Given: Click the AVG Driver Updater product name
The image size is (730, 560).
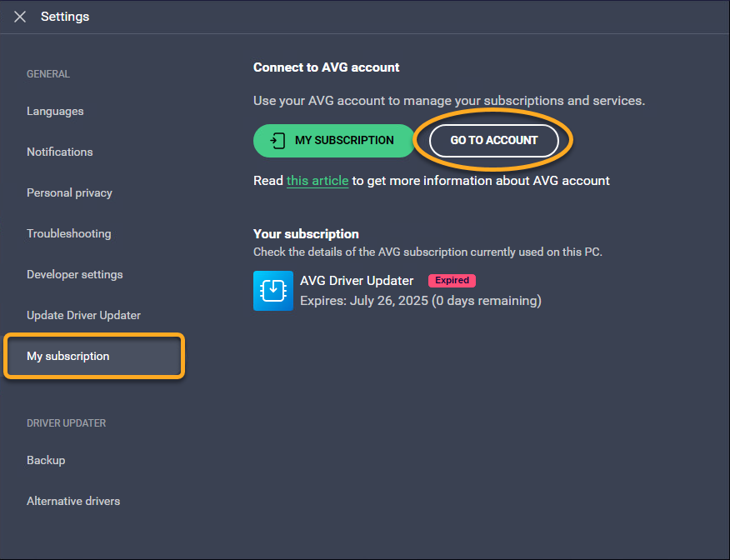Looking at the screenshot, I should 357,281.
